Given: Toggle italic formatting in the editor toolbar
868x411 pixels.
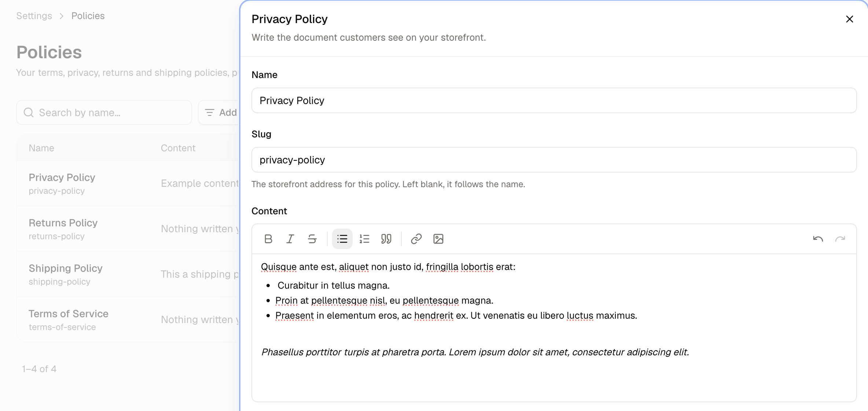Looking at the screenshot, I should 290,239.
